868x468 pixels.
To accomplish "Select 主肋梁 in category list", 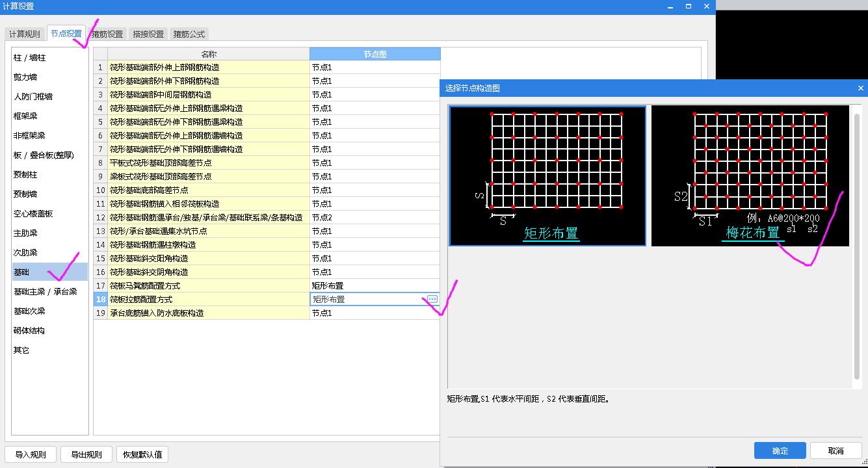I will click(x=49, y=233).
